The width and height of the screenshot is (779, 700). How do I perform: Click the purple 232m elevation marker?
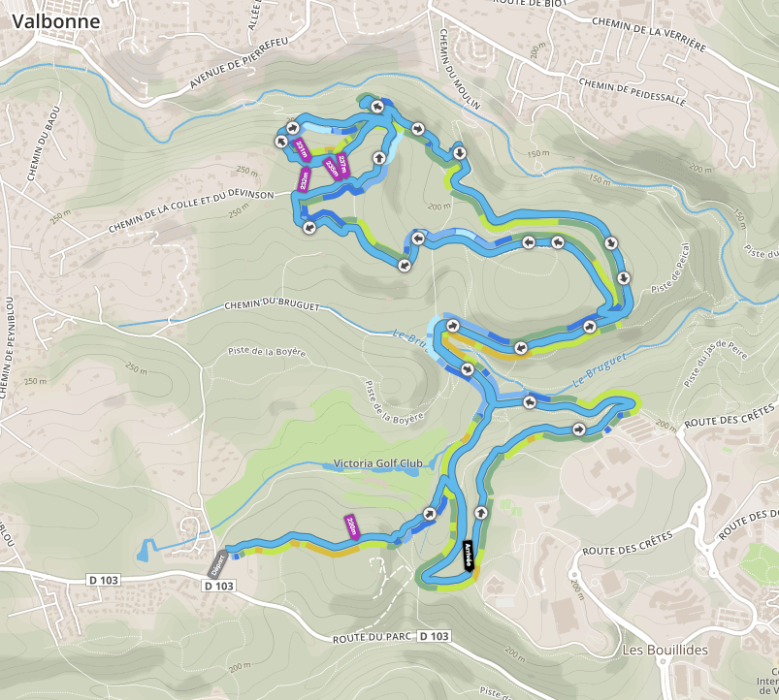click(x=303, y=178)
